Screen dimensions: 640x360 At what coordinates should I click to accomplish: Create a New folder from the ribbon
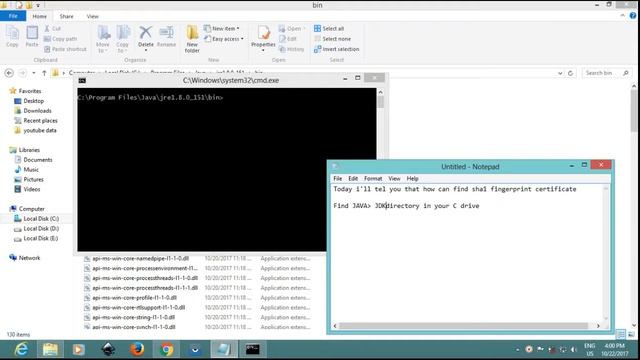pyautogui.click(x=192, y=39)
